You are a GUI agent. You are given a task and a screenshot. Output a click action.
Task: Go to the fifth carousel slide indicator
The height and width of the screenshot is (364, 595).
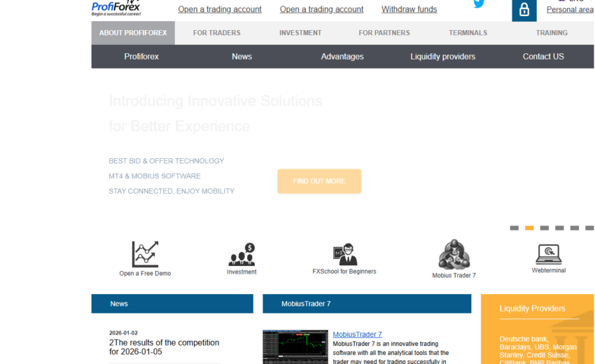[x=575, y=227]
